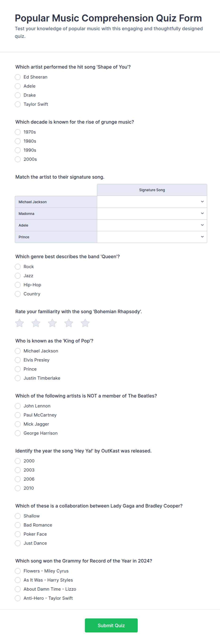Image resolution: width=220 pixels, height=644 pixels.
Task: Expand the Prince signature song dropdown
Action: [152, 237]
